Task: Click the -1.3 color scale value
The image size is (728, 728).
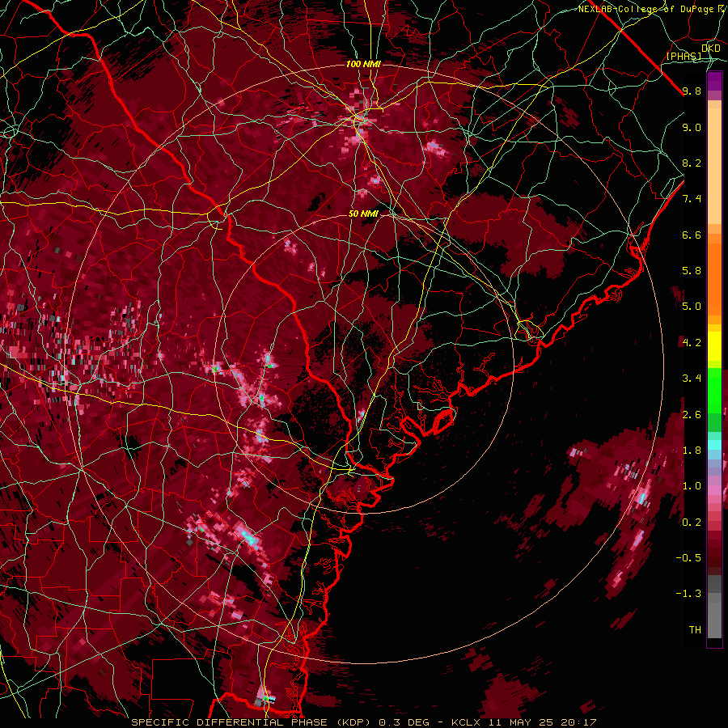Action: (688, 594)
